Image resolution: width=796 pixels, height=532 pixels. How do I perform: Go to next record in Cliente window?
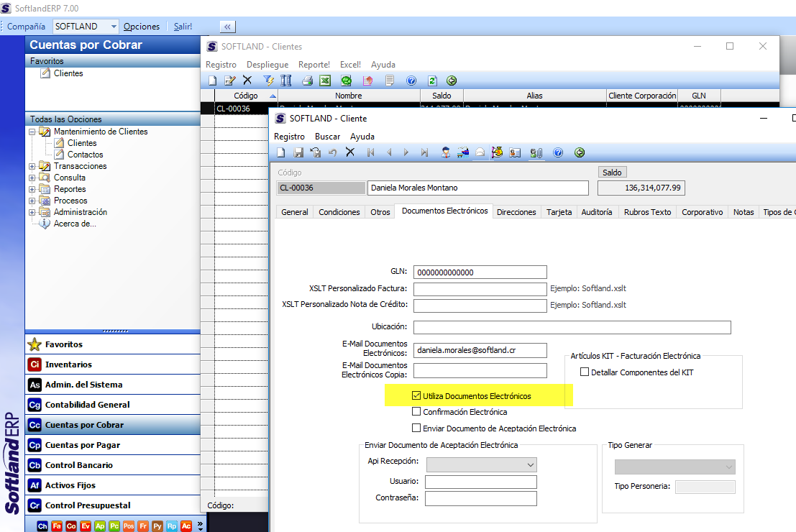click(406, 152)
